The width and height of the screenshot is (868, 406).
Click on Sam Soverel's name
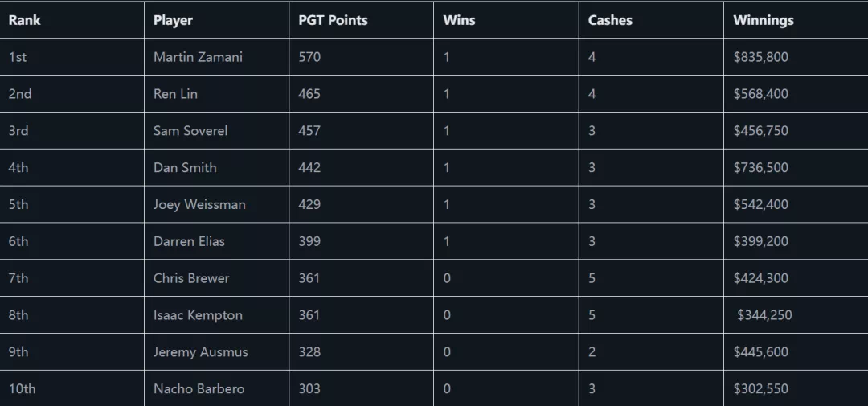[190, 130]
